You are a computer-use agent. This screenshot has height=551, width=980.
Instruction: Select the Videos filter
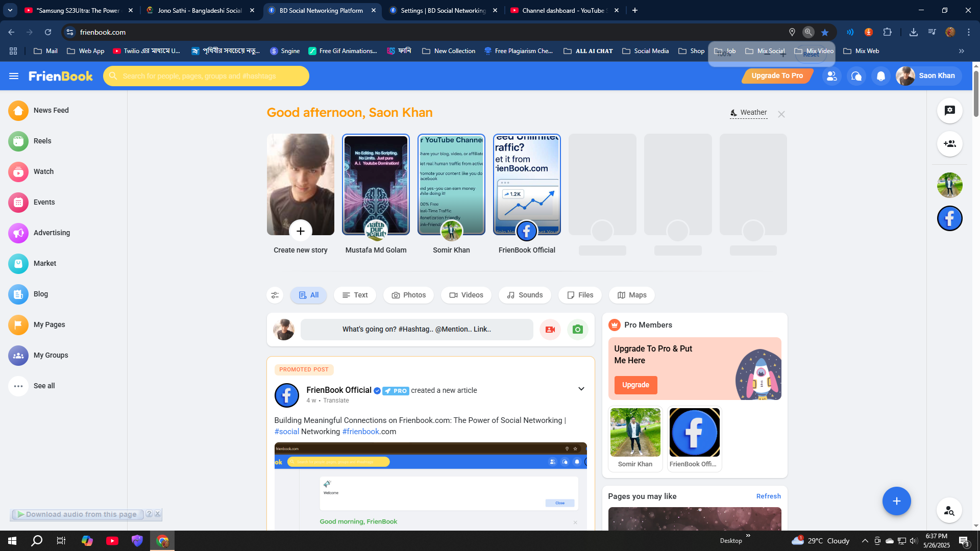point(466,295)
